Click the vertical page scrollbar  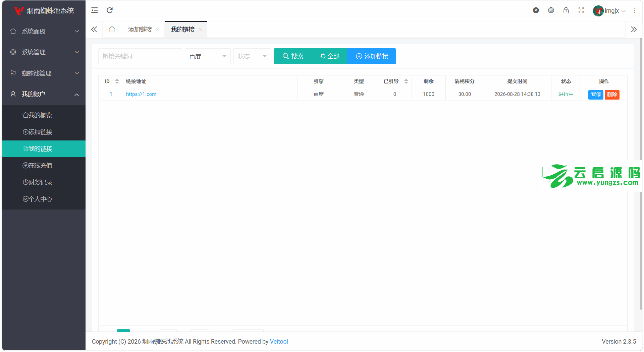click(x=641, y=174)
